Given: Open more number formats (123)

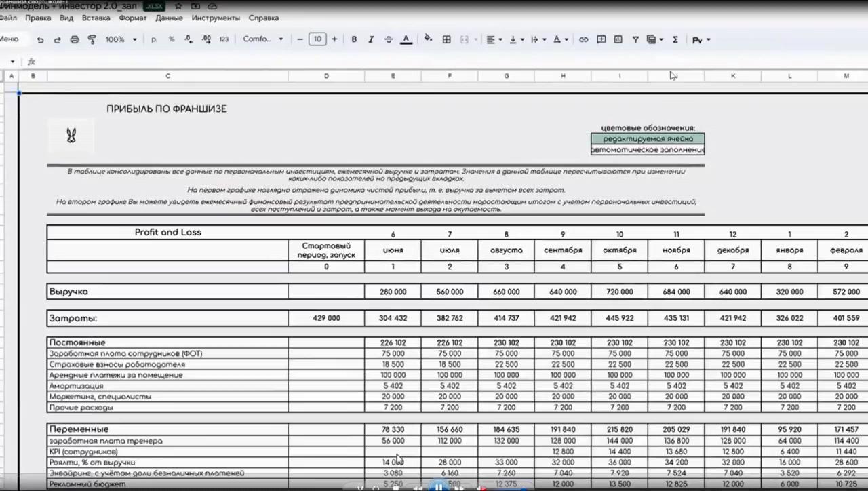Looking at the screenshot, I should click(224, 39).
